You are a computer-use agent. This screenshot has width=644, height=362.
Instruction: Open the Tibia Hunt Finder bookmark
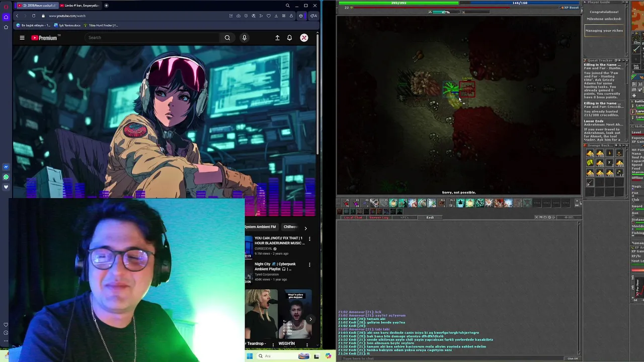(102, 25)
